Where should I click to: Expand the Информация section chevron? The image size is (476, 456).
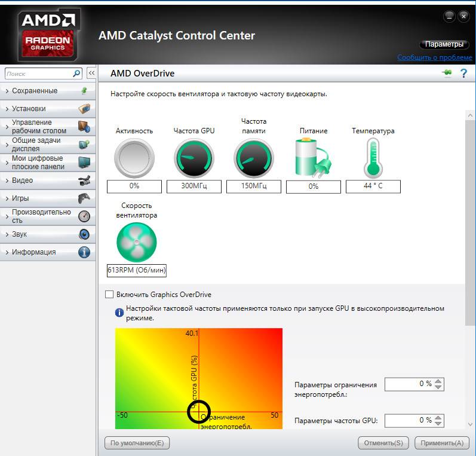tap(7, 252)
